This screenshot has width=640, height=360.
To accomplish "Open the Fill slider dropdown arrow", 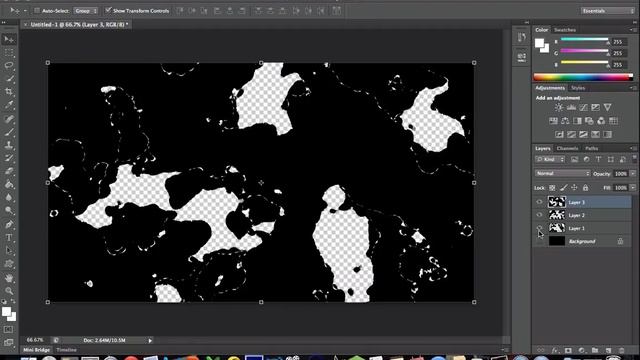I will [x=633, y=188].
